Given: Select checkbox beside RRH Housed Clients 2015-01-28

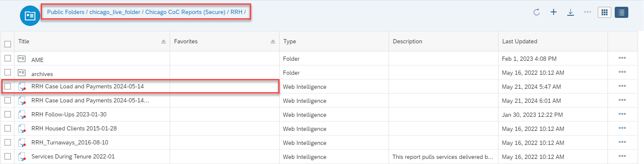Looking at the screenshot, I should click(8, 128).
